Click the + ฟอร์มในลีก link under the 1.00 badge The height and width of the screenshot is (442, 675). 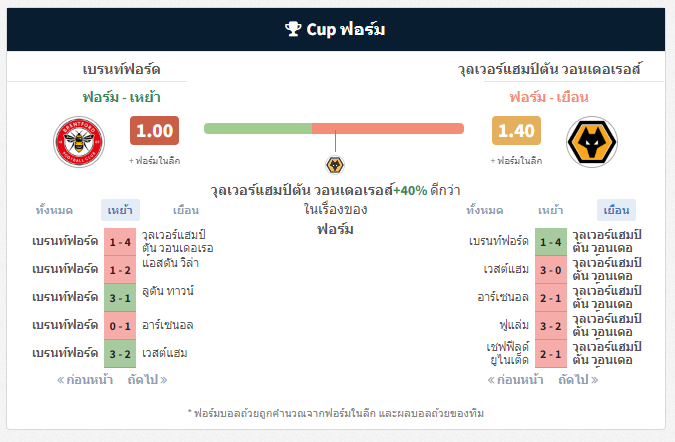tap(154, 161)
